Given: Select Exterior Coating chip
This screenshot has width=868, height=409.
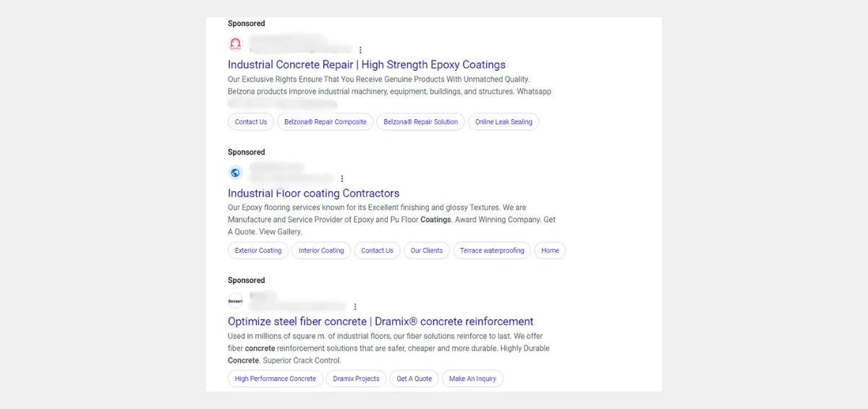Looking at the screenshot, I should coord(258,251).
